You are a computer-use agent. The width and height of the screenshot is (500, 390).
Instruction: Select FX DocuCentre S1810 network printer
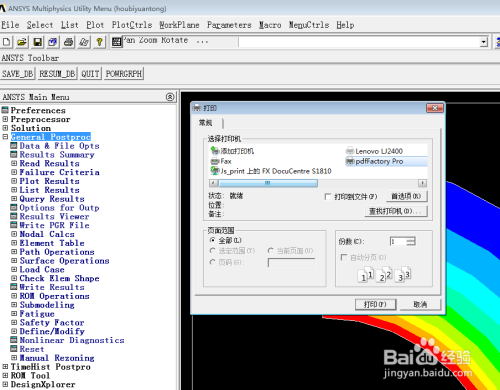(271, 171)
